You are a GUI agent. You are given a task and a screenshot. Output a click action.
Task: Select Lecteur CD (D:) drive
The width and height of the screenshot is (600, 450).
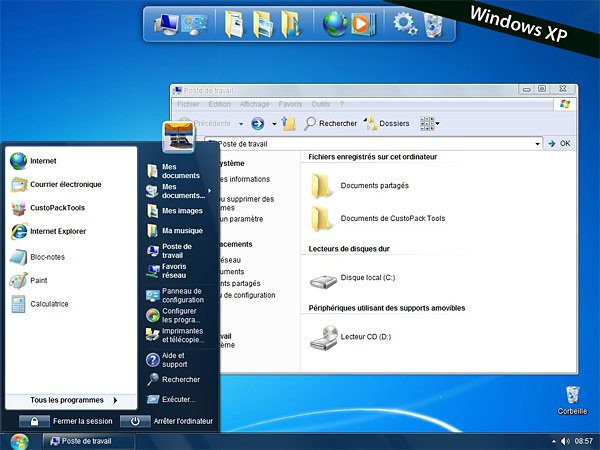coord(351,337)
